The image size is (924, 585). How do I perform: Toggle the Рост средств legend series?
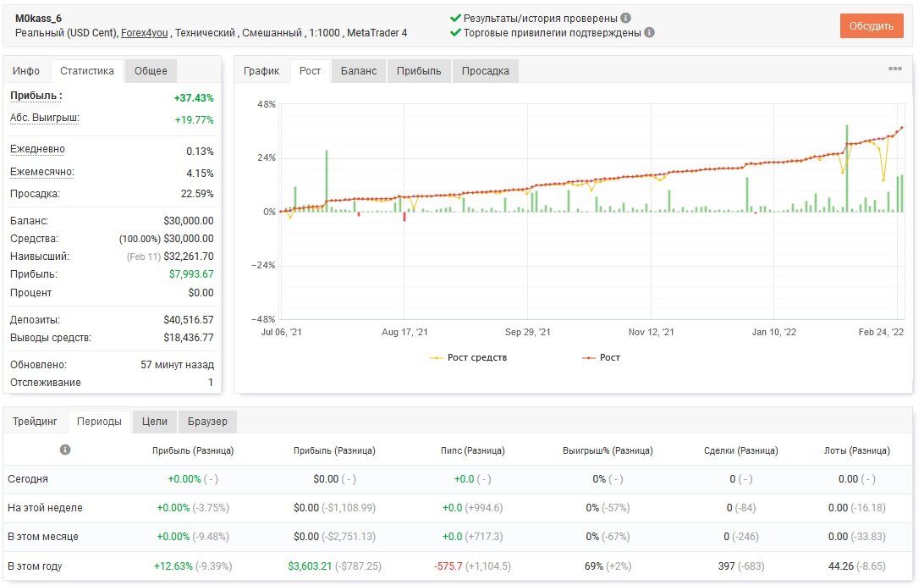coord(469,357)
